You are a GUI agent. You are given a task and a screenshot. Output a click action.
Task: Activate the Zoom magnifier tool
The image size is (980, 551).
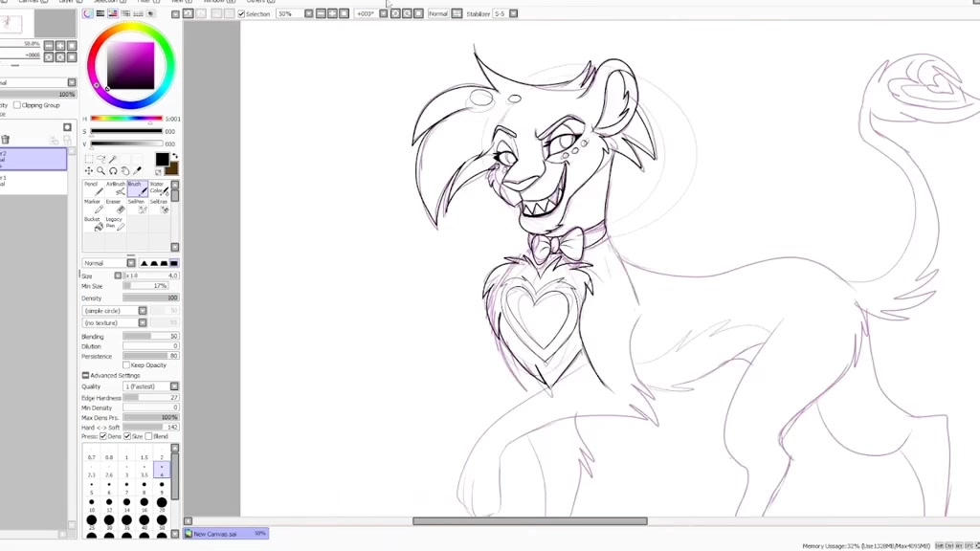pos(100,170)
